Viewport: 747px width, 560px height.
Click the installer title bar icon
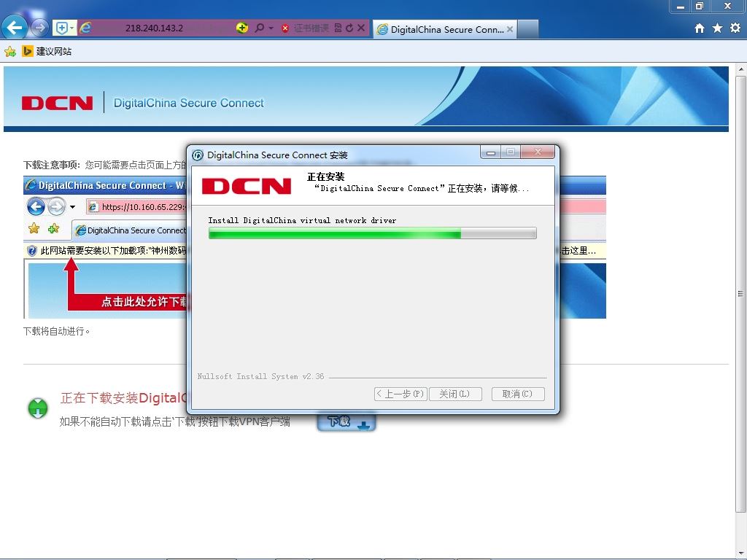pos(198,155)
